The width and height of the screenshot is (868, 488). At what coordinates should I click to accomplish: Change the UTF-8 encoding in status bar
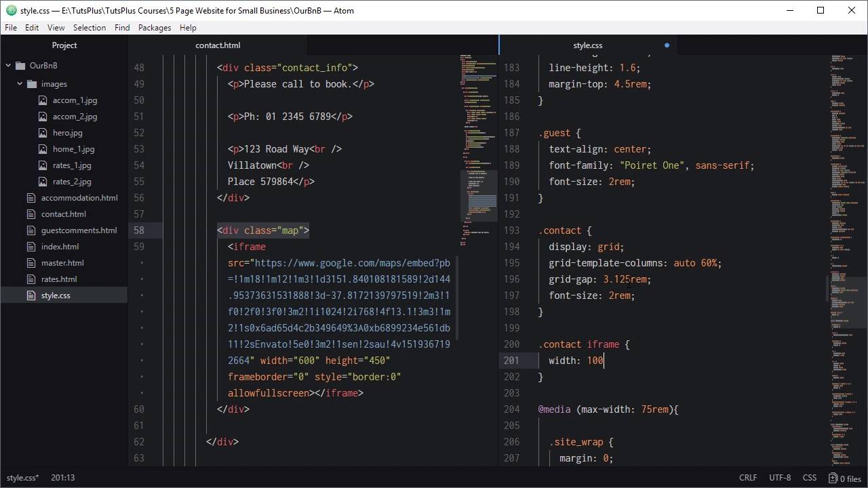tap(779, 478)
